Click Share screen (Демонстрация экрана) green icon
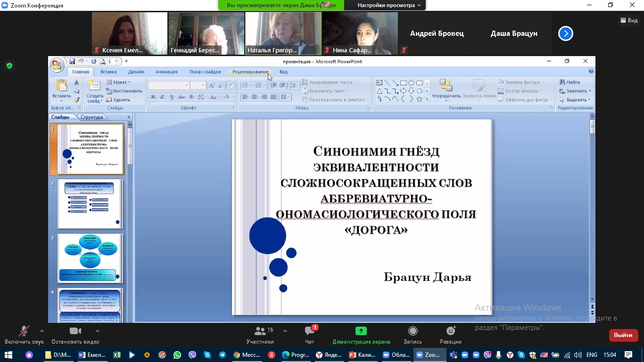This screenshot has height=362, width=644. tap(361, 331)
